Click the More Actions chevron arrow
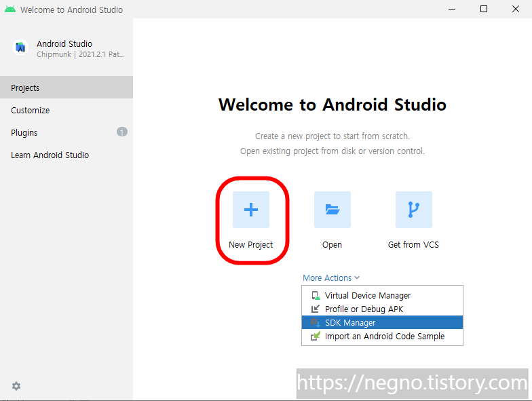Screen dimensions: 532x401 [x=357, y=278]
